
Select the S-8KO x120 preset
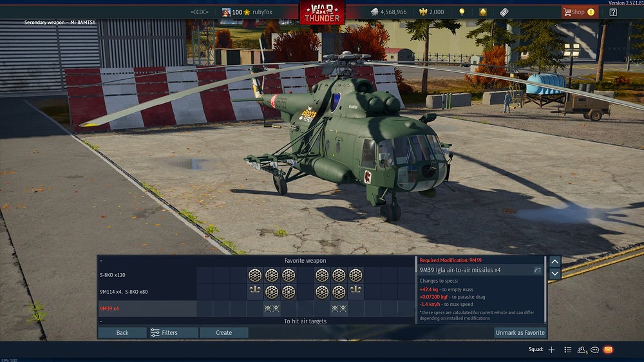coord(147,275)
